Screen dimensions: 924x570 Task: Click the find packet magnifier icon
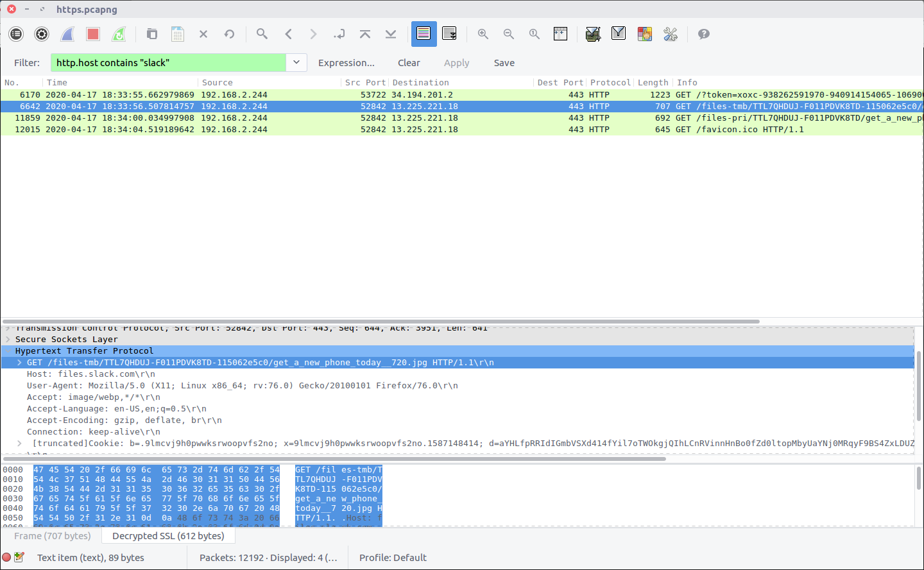[262, 34]
